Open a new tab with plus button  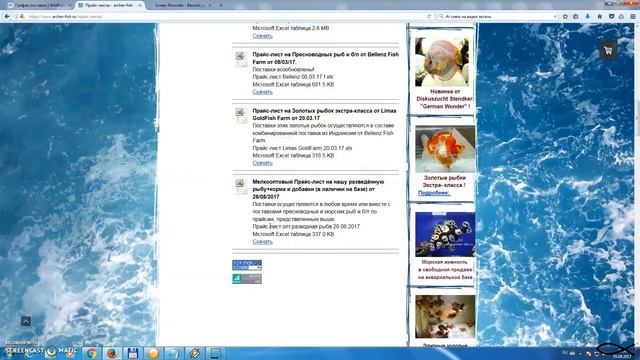click(x=221, y=5)
